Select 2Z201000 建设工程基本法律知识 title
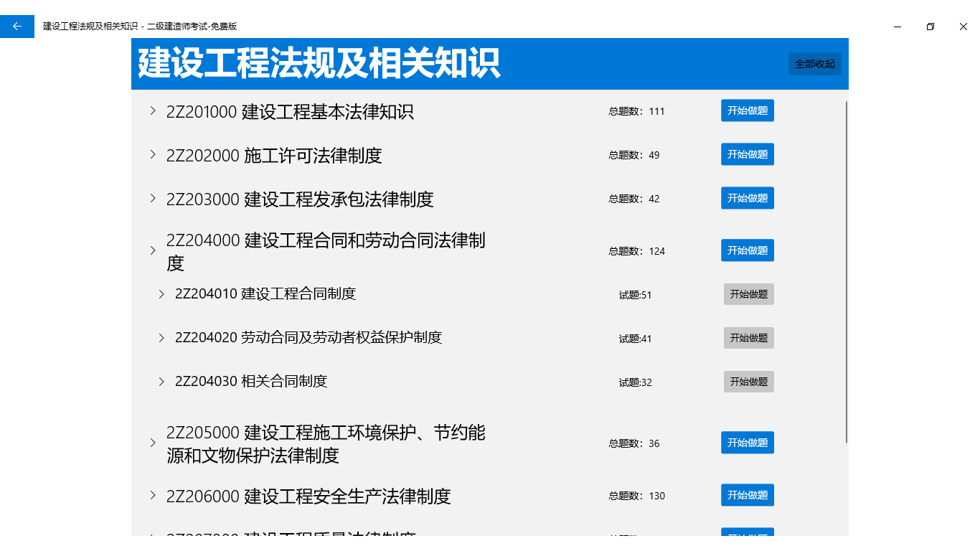Viewport: 980px width, 551px height. (290, 112)
